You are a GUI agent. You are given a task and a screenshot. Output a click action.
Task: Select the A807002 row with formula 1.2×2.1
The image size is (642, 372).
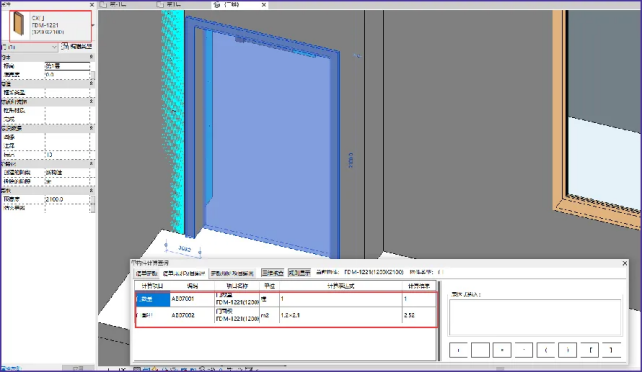(x=286, y=316)
